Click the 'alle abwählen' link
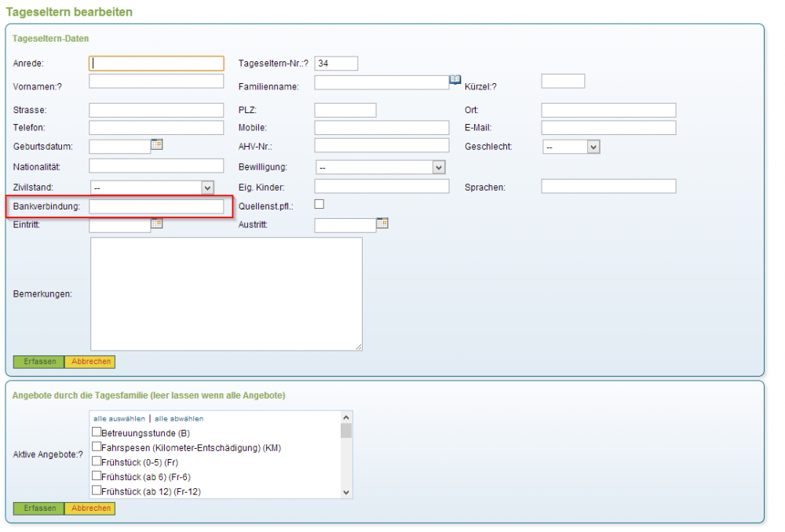 click(x=178, y=419)
